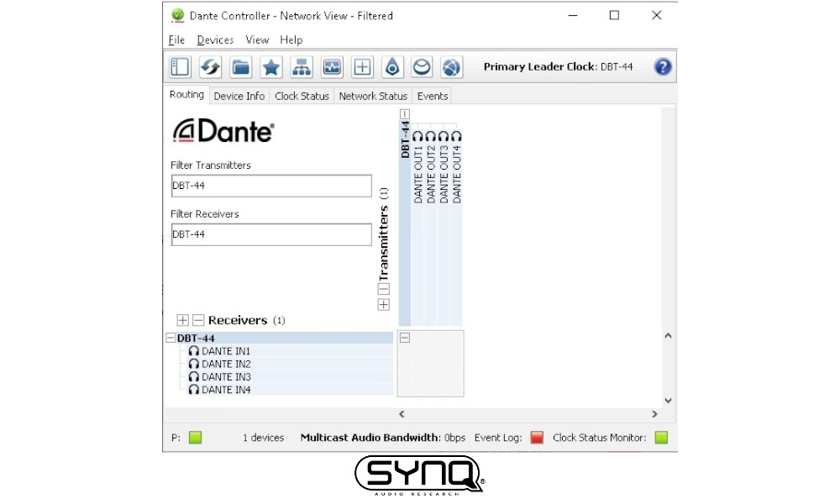Click the DANTE OUT4 headphone icon
Screen dimensions: 840x504
tap(456, 136)
